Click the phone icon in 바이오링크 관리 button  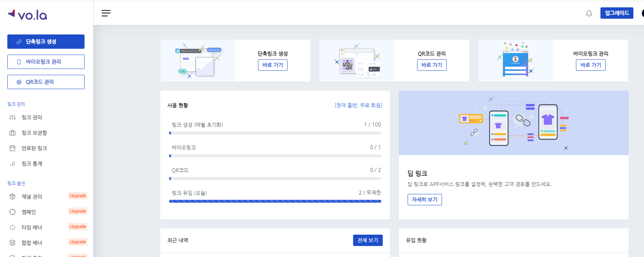click(x=19, y=62)
